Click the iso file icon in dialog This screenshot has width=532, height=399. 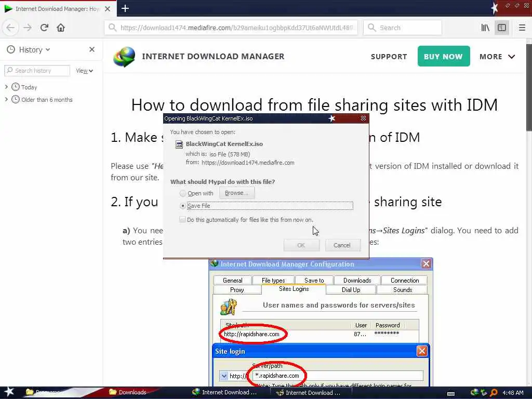point(179,144)
